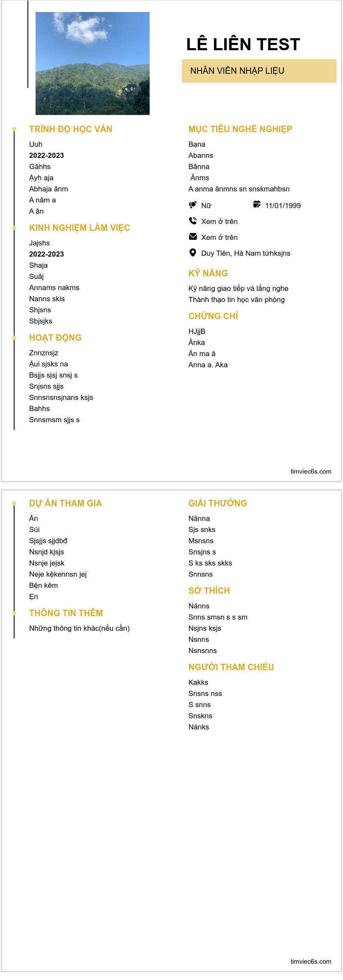
Task: Click the CHỨNG CHỈ section heading
Action: point(213,316)
